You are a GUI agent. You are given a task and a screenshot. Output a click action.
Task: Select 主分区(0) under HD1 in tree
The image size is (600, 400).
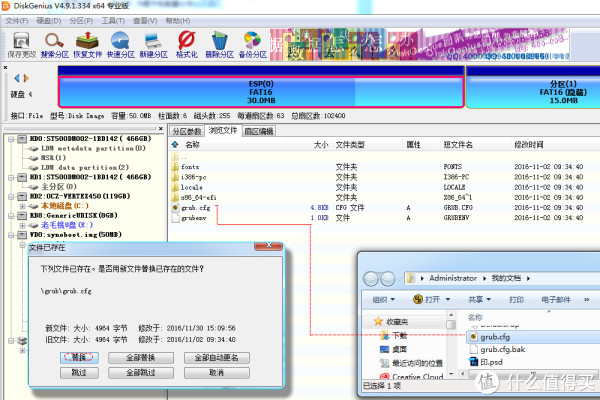click(x=59, y=187)
